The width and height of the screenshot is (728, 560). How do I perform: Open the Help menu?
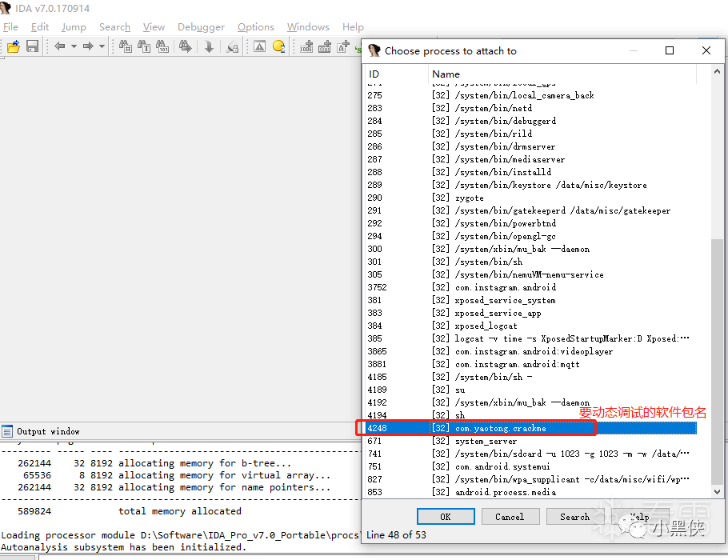(353, 27)
